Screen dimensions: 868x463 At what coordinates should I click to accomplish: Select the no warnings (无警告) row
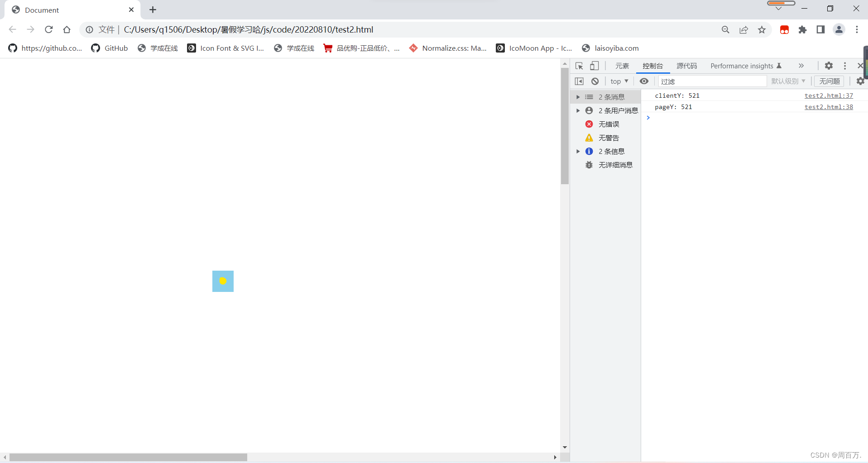pos(605,138)
